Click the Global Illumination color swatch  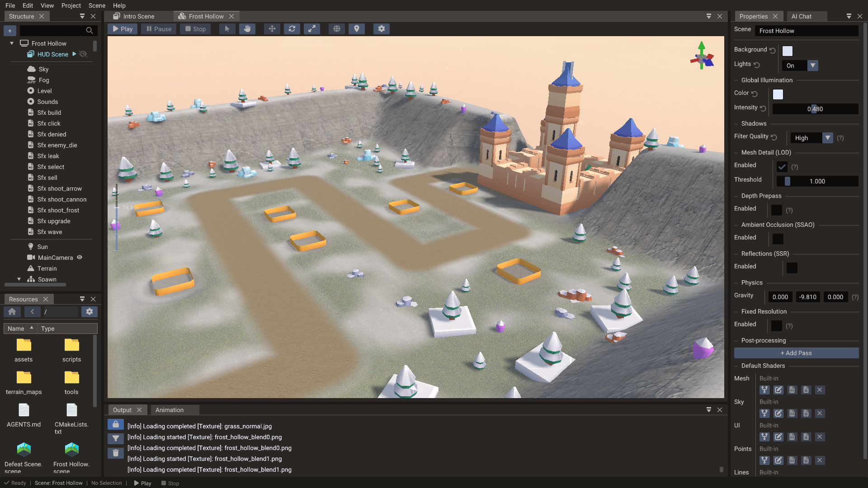[778, 94]
